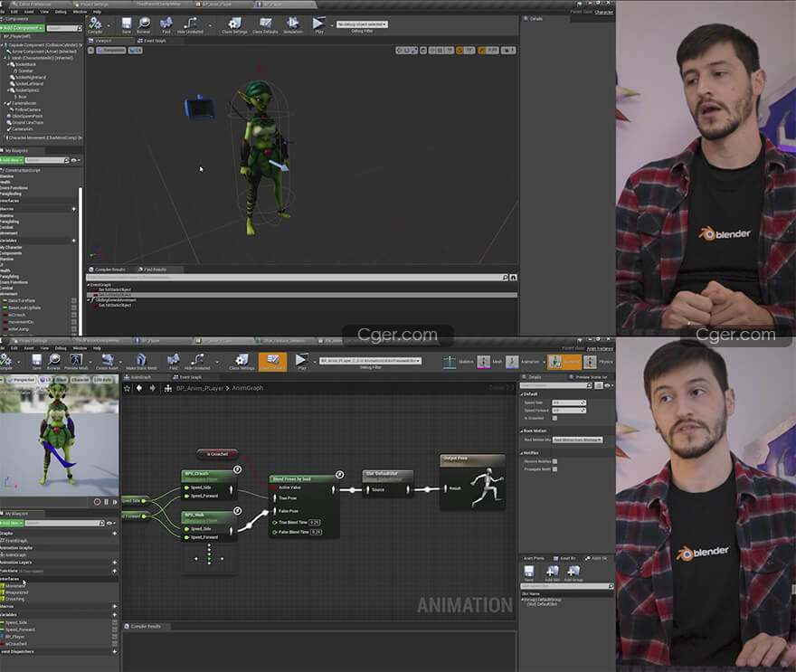Click the Make Static Mesh toolbar icon
Viewport: 796px width, 672px height.
pyautogui.click(x=141, y=362)
